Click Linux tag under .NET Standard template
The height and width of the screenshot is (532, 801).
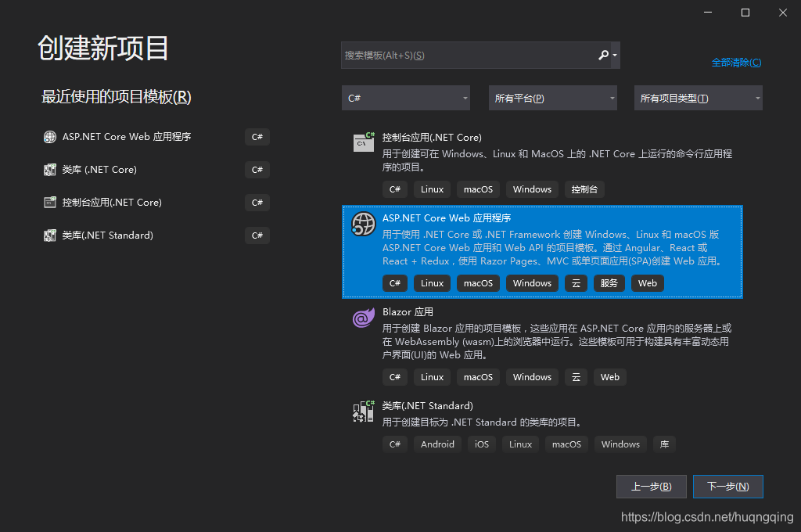[x=520, y=444]
